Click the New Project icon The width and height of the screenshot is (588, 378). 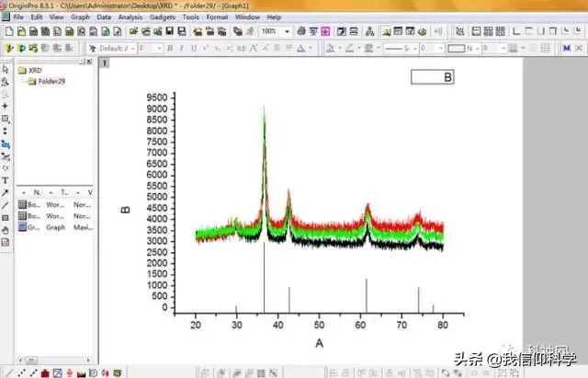coord(9,31)
